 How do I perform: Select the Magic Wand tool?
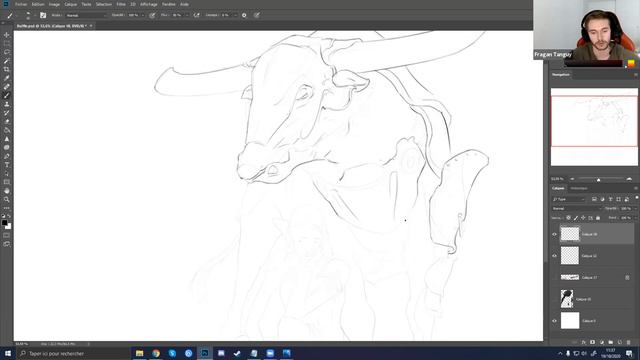pyautogui.click(x=7, y=61)
